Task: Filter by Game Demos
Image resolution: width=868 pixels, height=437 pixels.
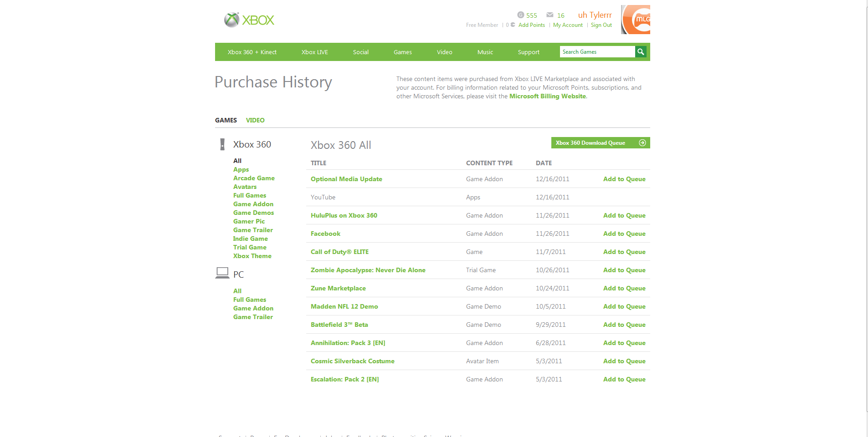Action: 254,213
